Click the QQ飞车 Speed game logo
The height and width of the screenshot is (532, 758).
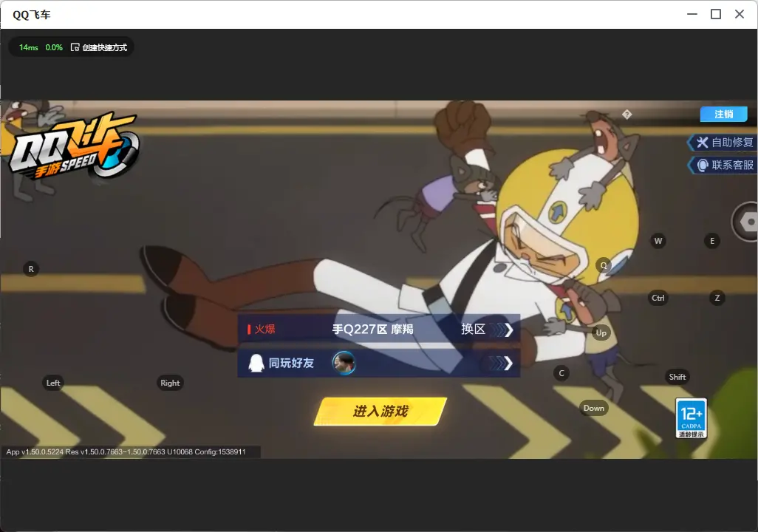click(x=74, y=148)
